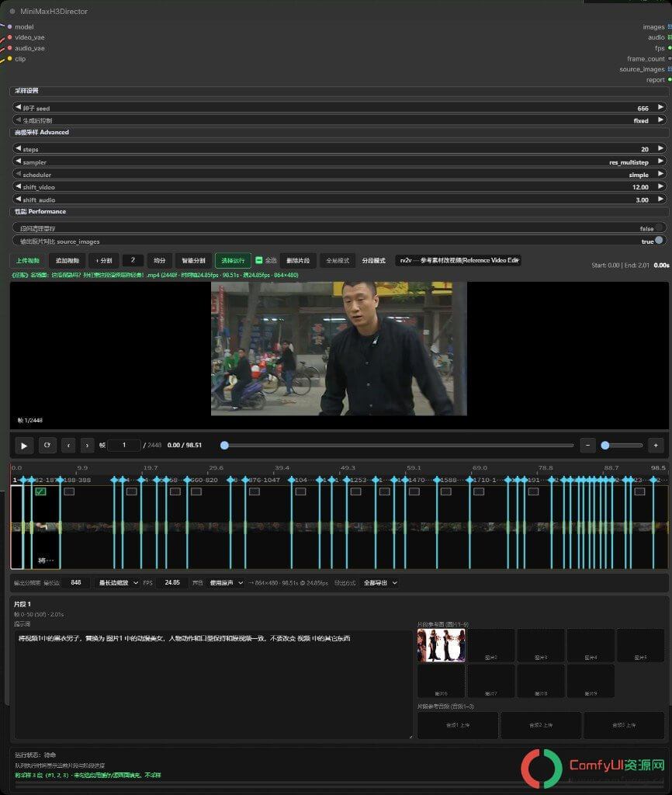Click the green upload video button
Screen dimensions: 672x795
28,261
